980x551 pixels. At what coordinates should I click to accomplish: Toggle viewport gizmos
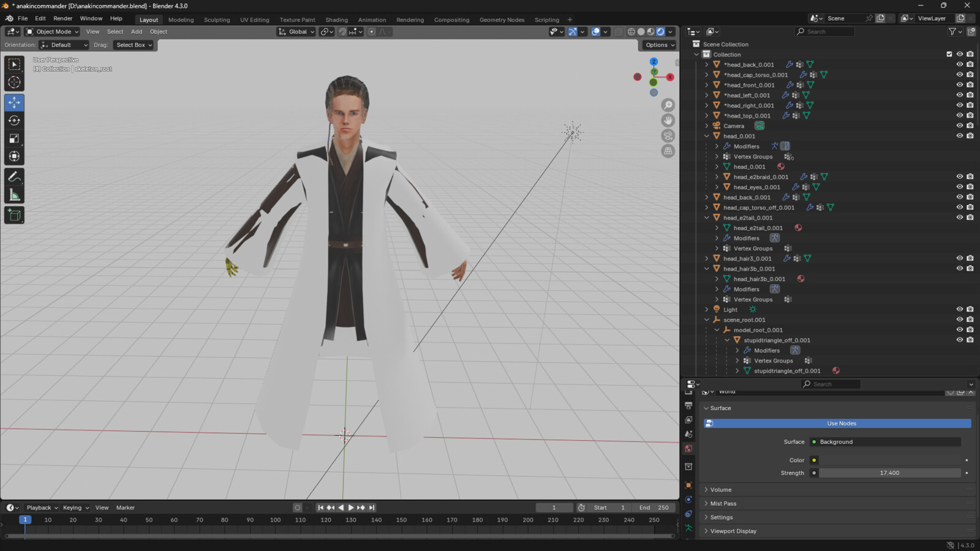[572, 32]
